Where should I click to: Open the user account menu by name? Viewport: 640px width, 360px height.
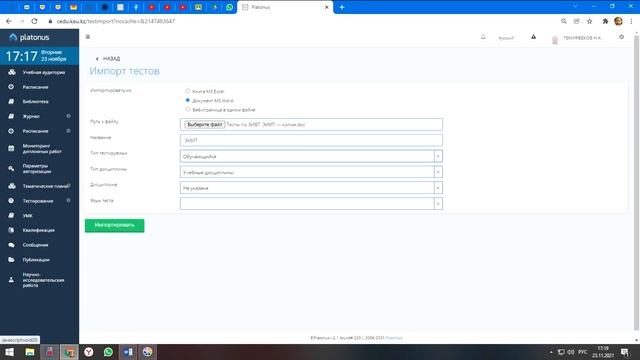582,38
